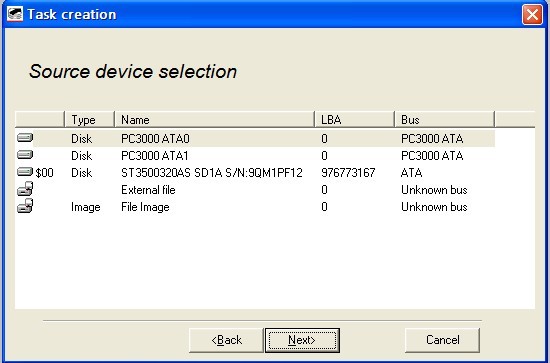Select the External file entry

[x=148, y=190]
